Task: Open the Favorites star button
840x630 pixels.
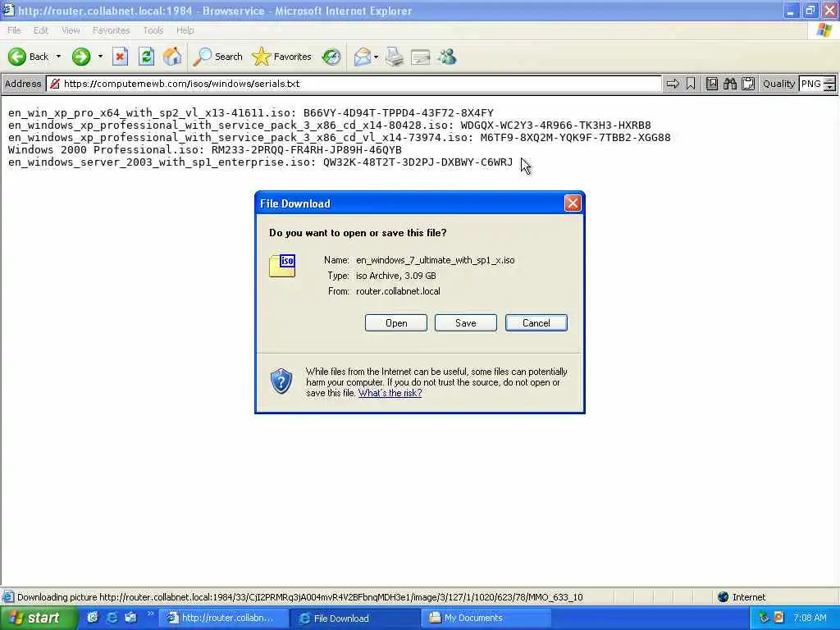Action: 282,57
